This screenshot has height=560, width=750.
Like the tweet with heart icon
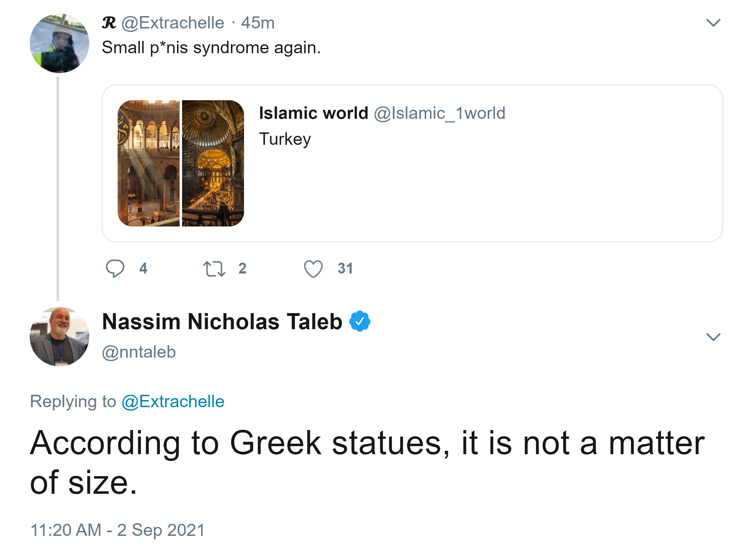(x=313, y=269)
